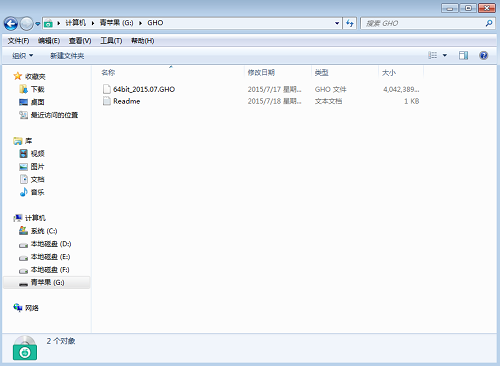
Task: Open 本地磁盘 (F:) drive
Action: point(50,269)
